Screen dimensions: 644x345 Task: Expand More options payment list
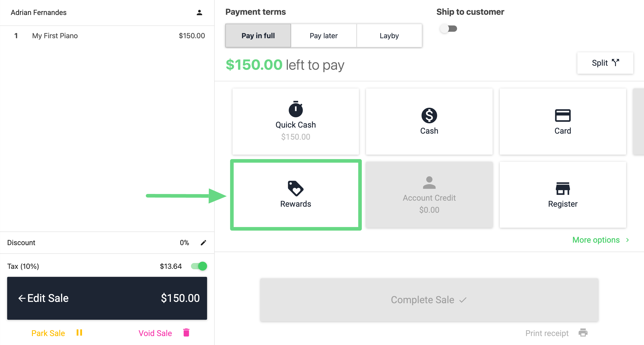[x=600, y=240]
